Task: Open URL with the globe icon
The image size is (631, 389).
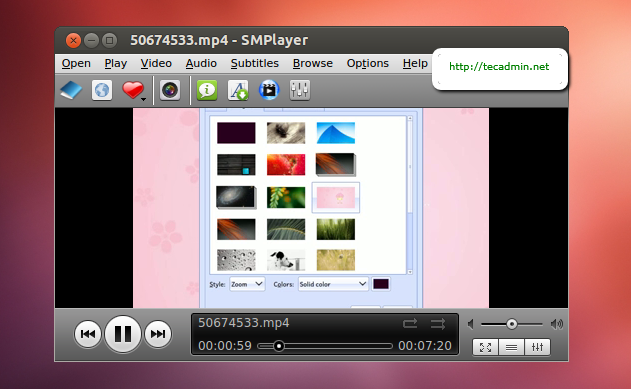Action: tap(102, 90)
